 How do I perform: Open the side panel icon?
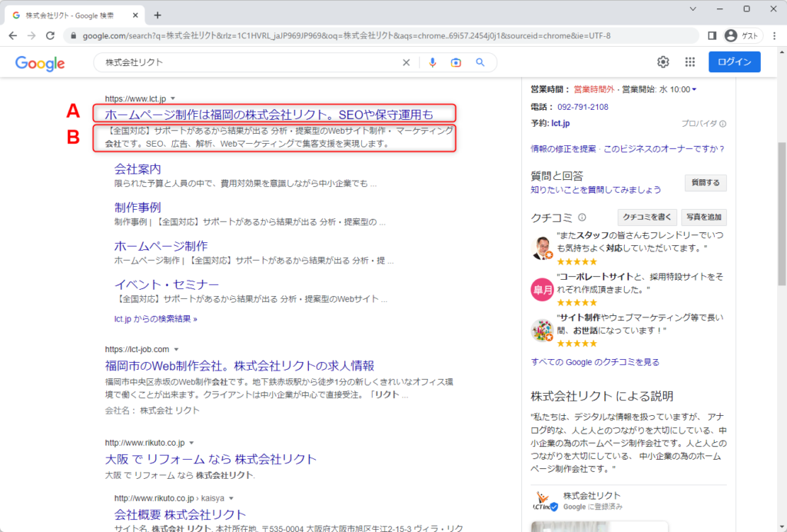(712, 35)
